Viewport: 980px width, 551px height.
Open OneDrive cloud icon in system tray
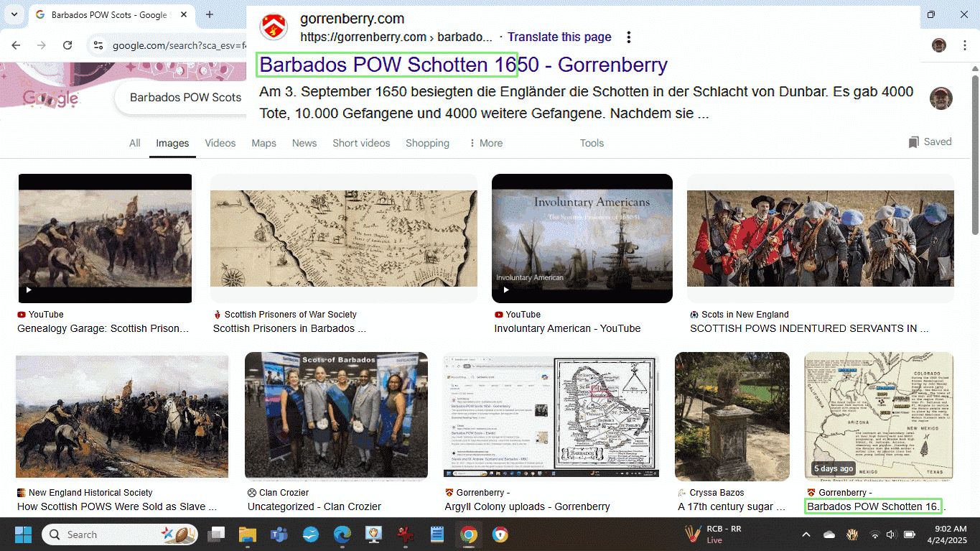click(x=829, y=534)
